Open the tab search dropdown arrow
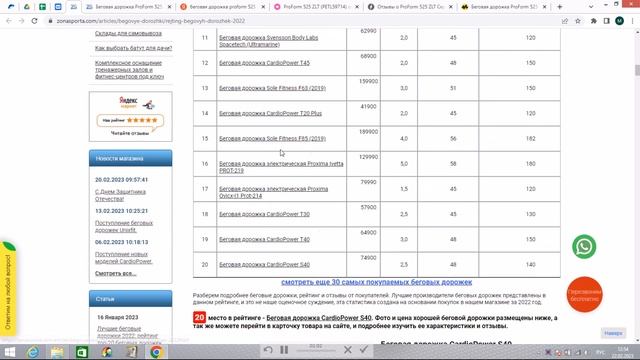 click(591, 7)
